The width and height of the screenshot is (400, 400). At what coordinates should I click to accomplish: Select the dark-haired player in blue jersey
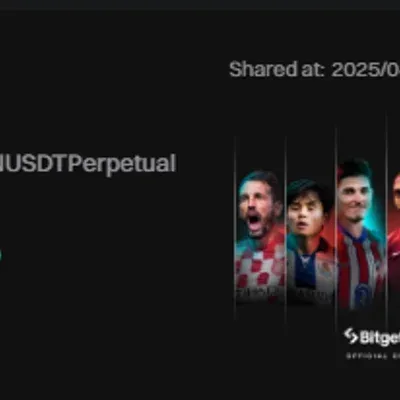click(310, 242)
